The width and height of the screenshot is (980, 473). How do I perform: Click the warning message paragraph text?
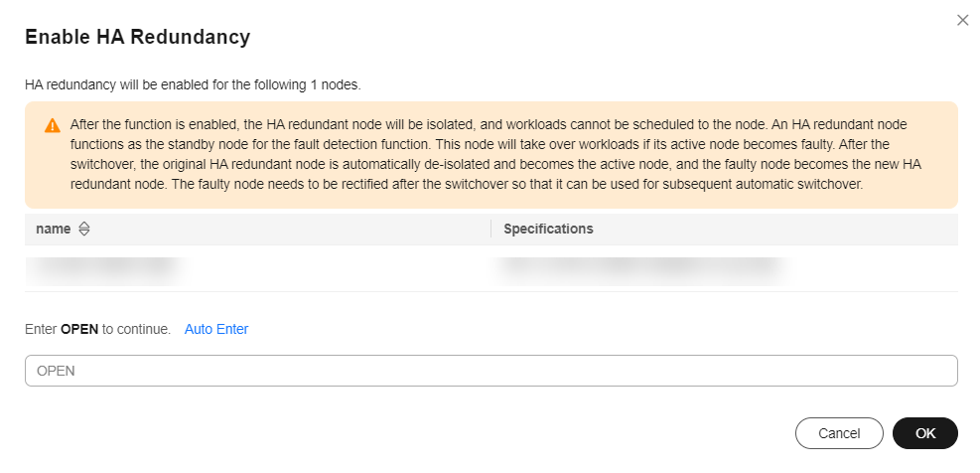tap(495, 155)
